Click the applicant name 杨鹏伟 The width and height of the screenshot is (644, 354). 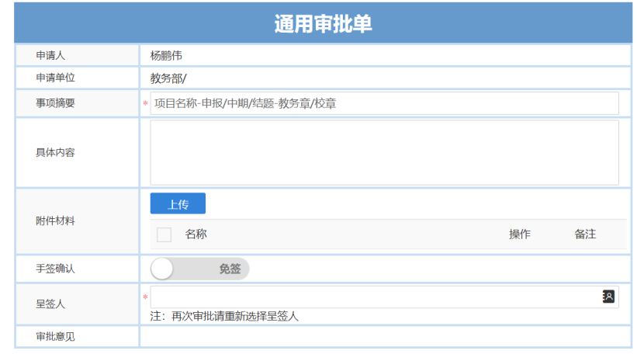coord(166,56)
